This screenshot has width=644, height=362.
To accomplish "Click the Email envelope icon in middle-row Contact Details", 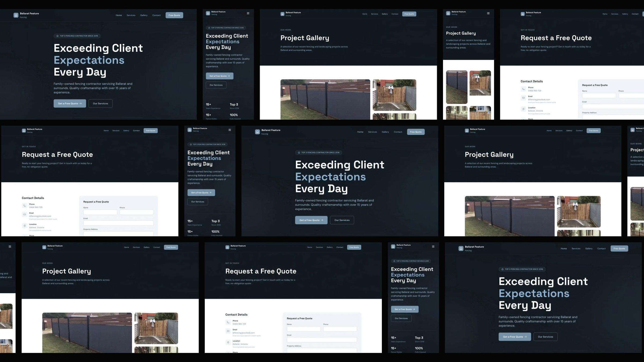I will tap(24, 215).
